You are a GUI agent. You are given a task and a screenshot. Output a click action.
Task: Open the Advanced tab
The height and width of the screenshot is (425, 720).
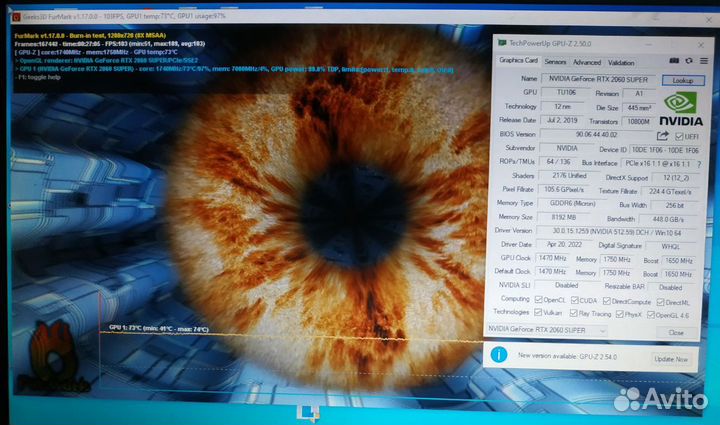click(586, 61)
